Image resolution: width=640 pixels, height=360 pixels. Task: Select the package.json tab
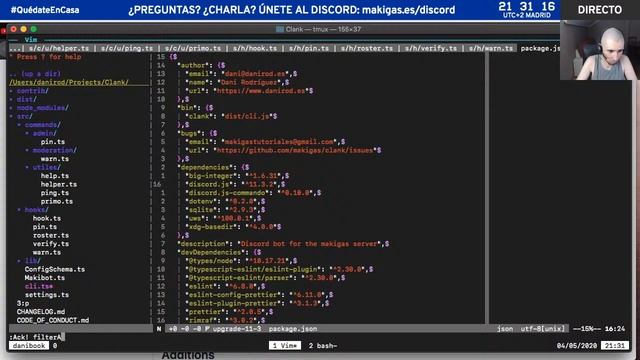coord(540,48)
